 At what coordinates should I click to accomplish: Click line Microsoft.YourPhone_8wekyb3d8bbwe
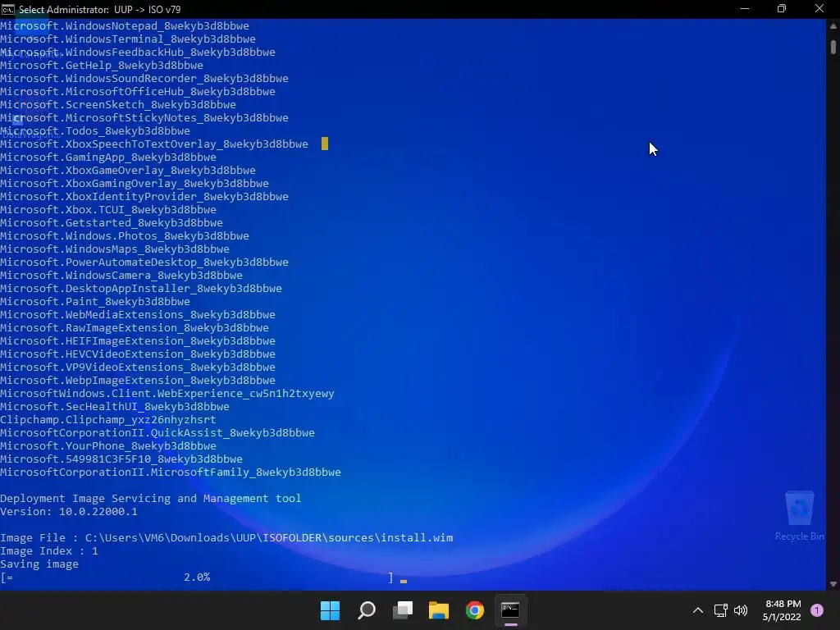click(x=108, y=445)
